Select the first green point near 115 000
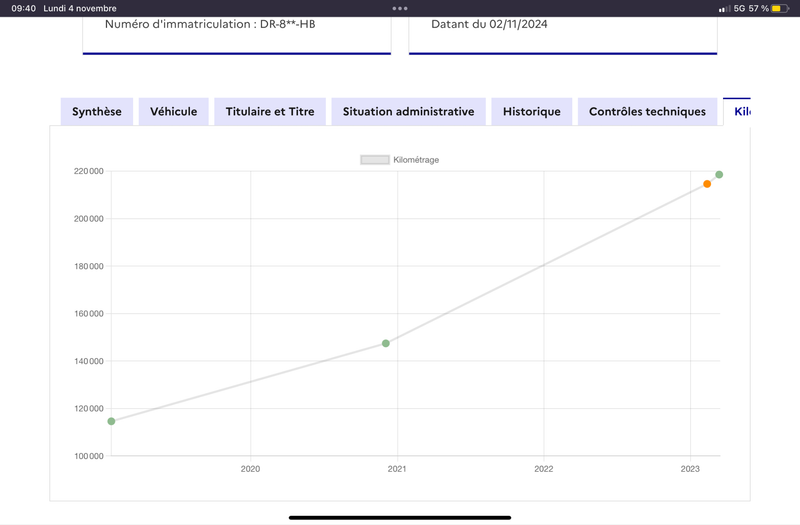 [x=111, y=421]
